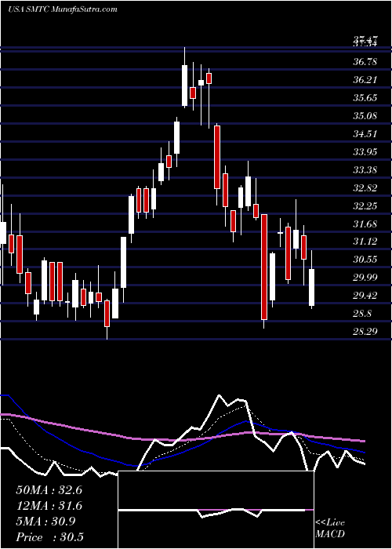
Task: Click the 33.38 price axis label
Action: pos(365,170)
